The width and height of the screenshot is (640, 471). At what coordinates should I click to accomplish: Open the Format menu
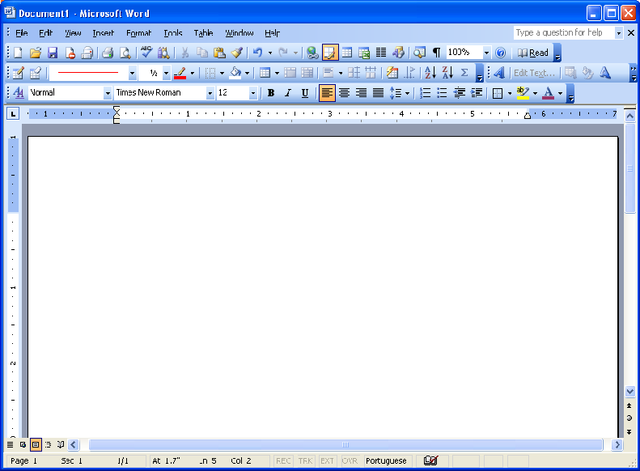[139, 33]
